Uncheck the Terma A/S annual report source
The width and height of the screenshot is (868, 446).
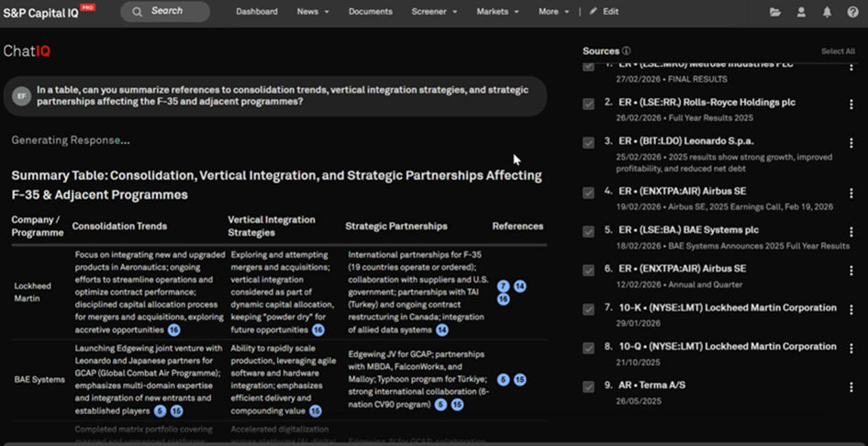(588, 386)
